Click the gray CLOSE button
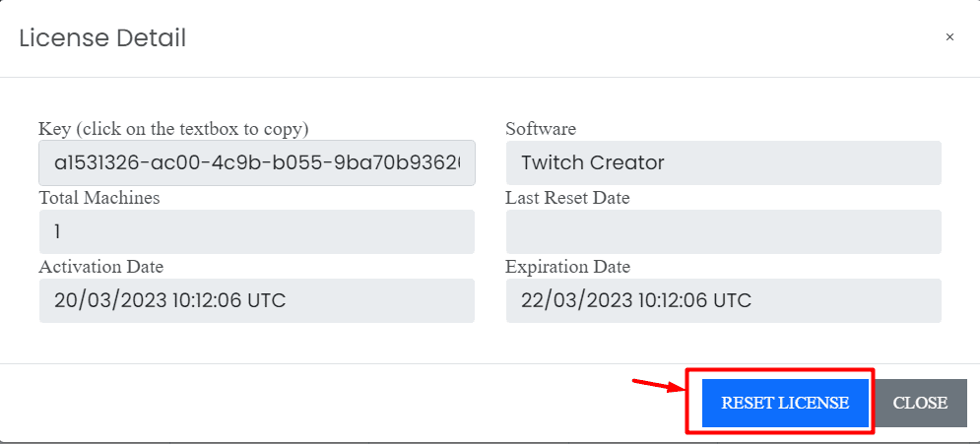 [x=920, y=403]
